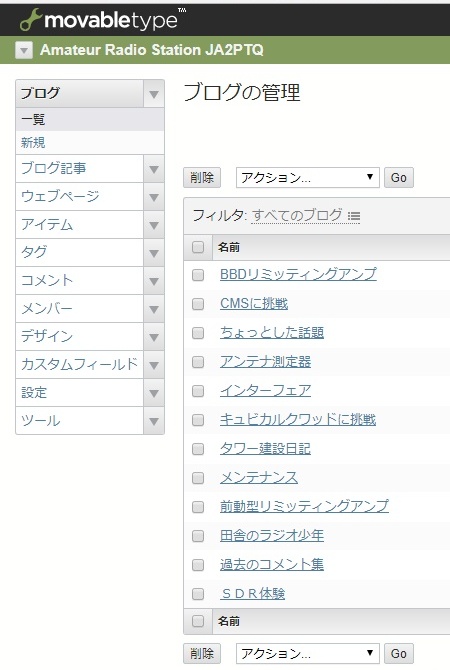Open the タワー建設日記 blog link
Image resolution: width=450 pixels, height=670 pixels.
click(265, 448)
